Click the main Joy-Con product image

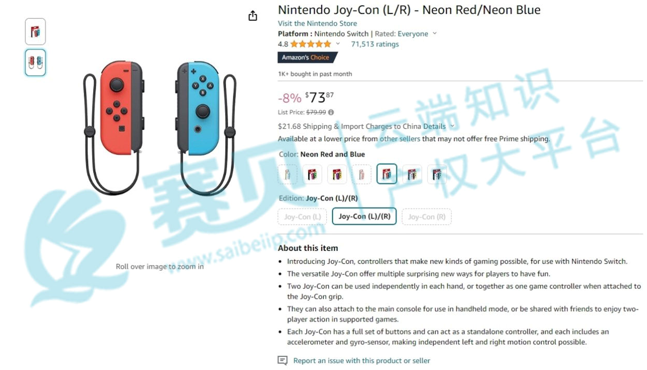coord(160,128)
